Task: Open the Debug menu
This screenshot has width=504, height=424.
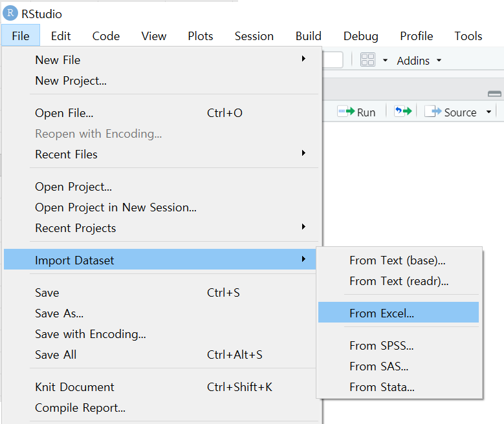Action: point(360,36)
